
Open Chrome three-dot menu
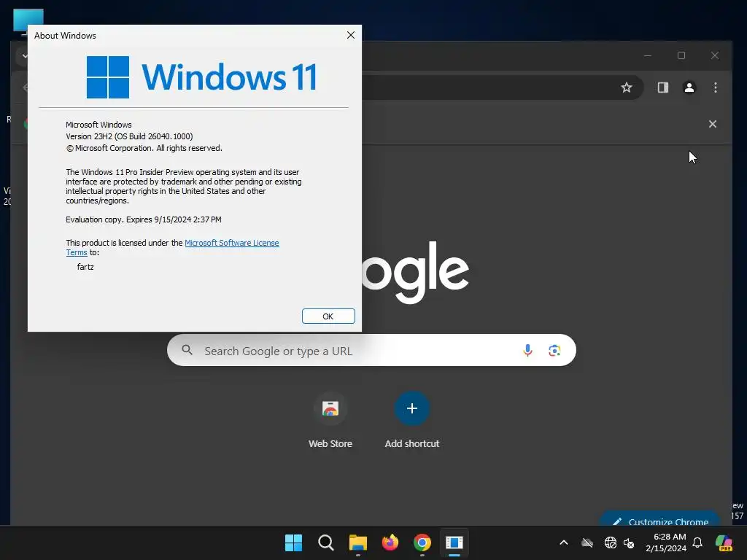[715, 87]
